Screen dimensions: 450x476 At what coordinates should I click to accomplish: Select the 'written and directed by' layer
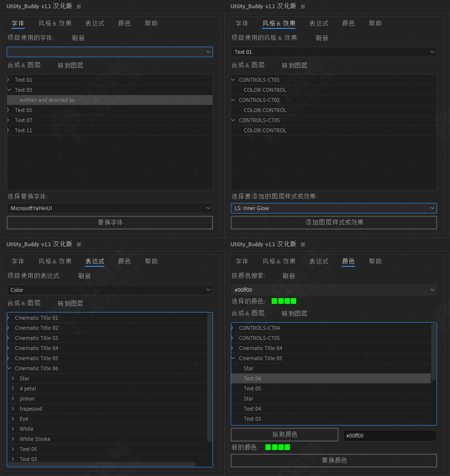[x=110, y=100]
